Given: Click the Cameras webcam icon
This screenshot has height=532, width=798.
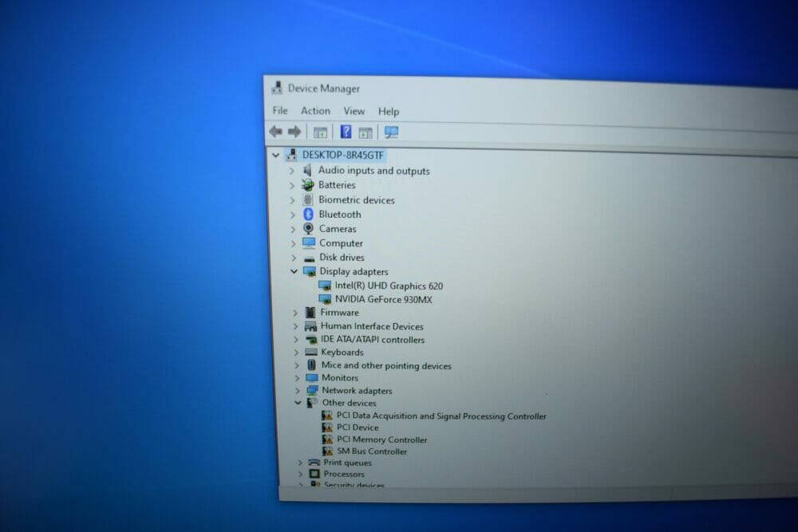Looking at the screenshot, I should click(x=308, y=228).
